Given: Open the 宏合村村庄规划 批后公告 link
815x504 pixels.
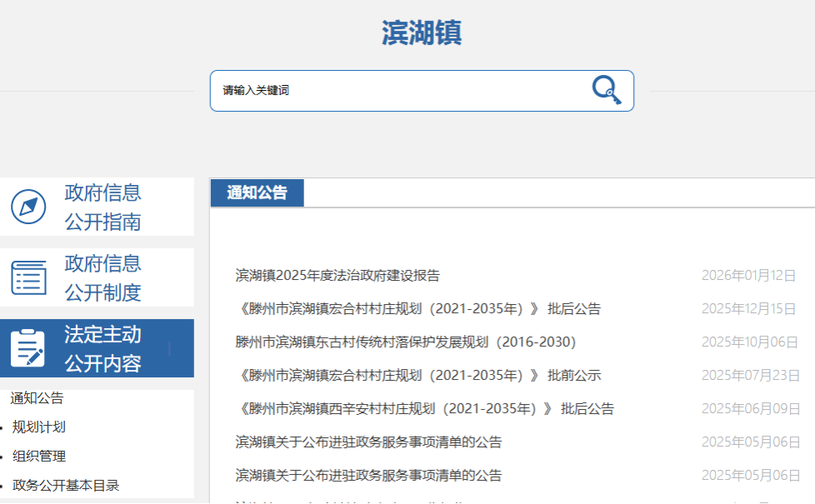Looking at the screenshot, I should tap(417, 309).
